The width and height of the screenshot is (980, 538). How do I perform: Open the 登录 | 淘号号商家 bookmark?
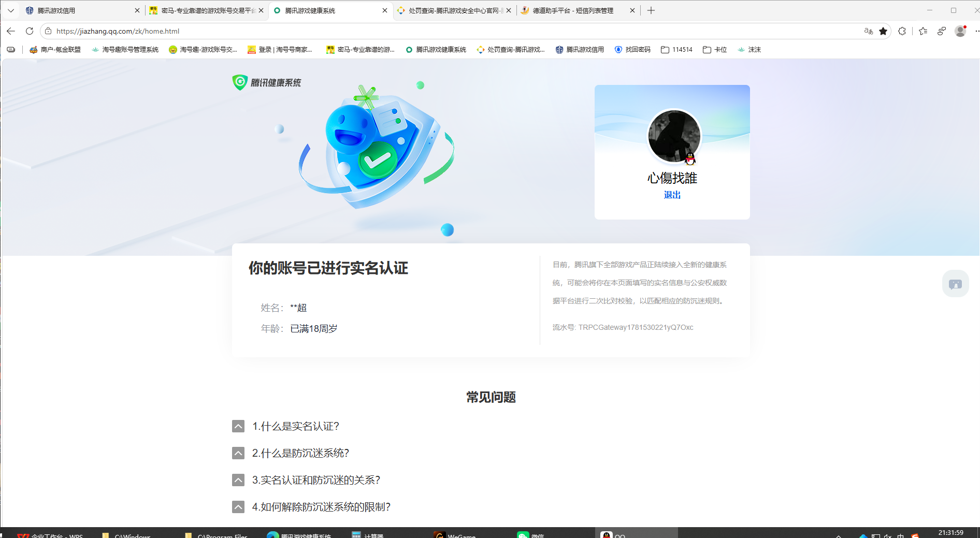pos(280,50)
